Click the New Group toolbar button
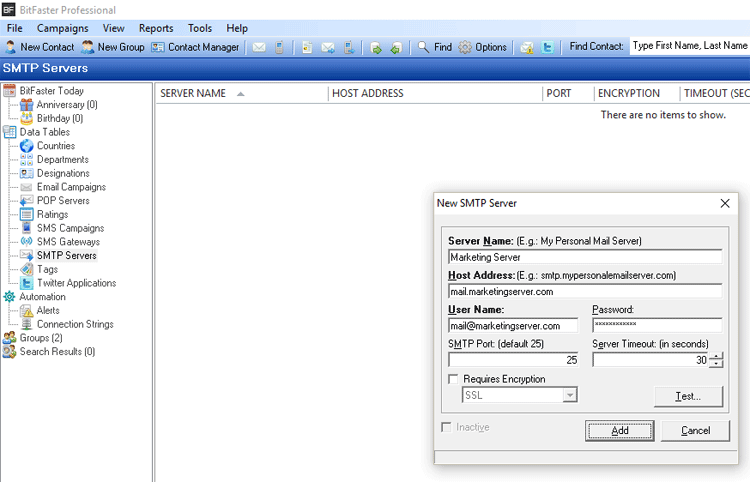Screen dimensions: 750x482 click(113, 47)
